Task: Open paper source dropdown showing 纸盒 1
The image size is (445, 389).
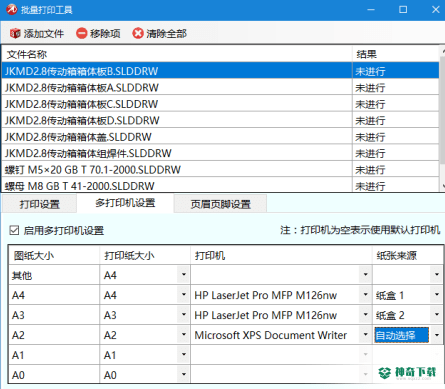Action: point(437,295)
